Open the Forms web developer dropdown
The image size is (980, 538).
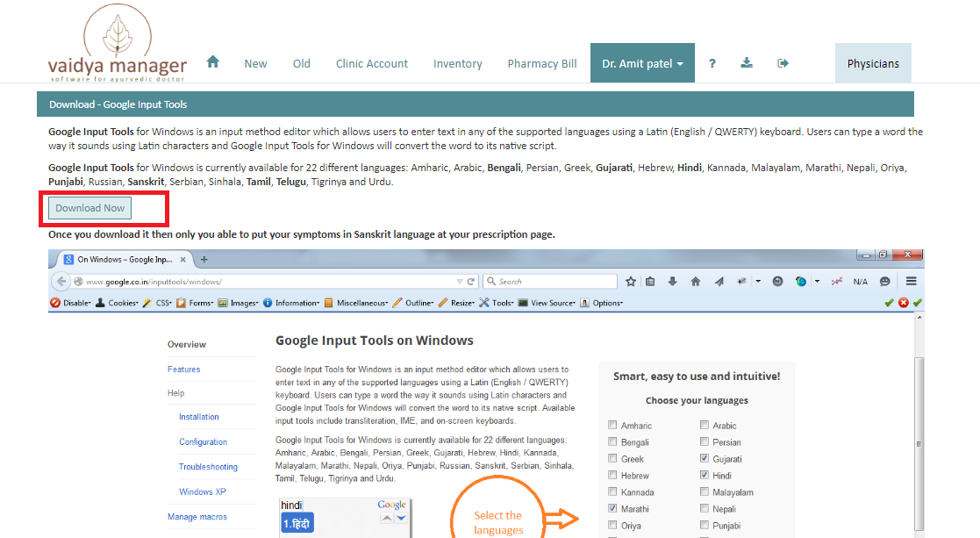click(195, 303)
